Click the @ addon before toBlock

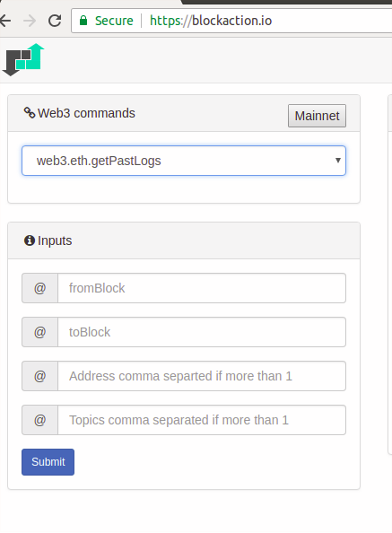[x=39, y=332]
